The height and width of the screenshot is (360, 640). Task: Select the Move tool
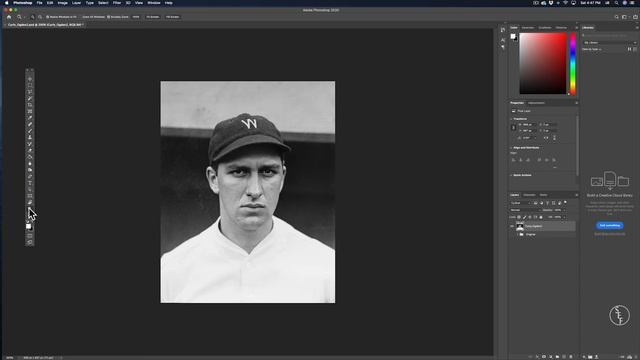[x=30, y=79]
